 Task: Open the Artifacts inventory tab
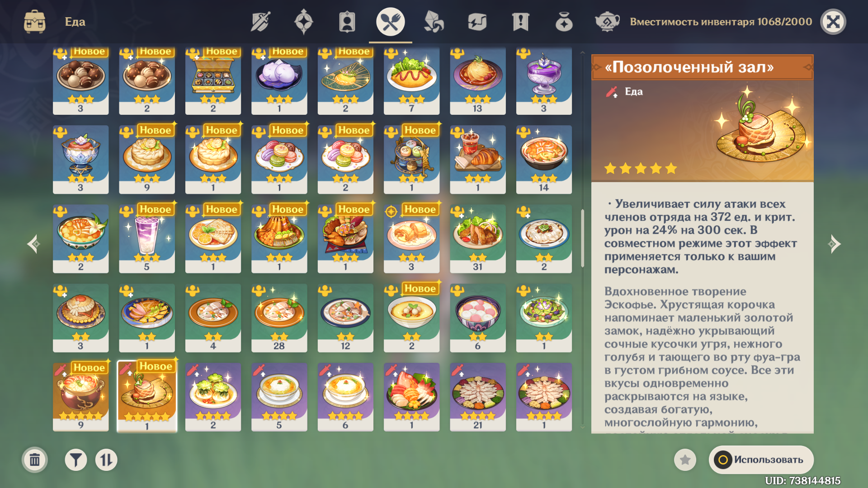click(x=304, y=22)
